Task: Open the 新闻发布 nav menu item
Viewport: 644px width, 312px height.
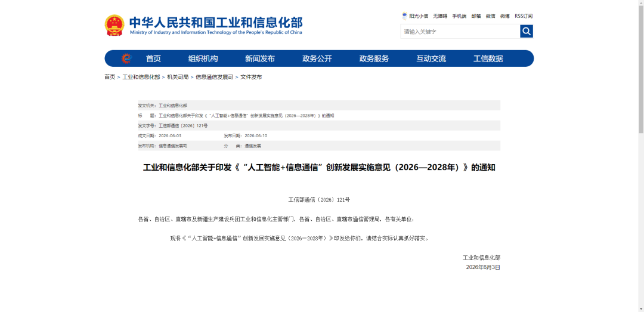Action: 260,58
